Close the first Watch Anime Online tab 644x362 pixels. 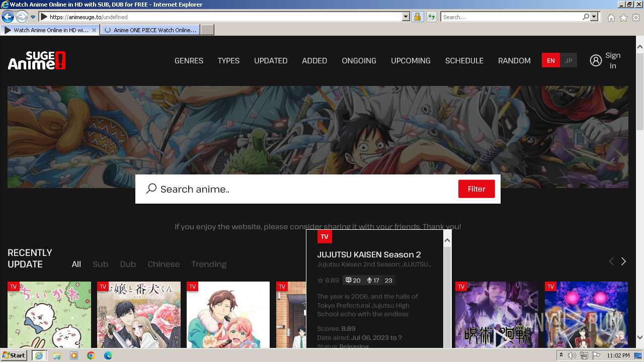pyautogui.click(x=94, y=30)
